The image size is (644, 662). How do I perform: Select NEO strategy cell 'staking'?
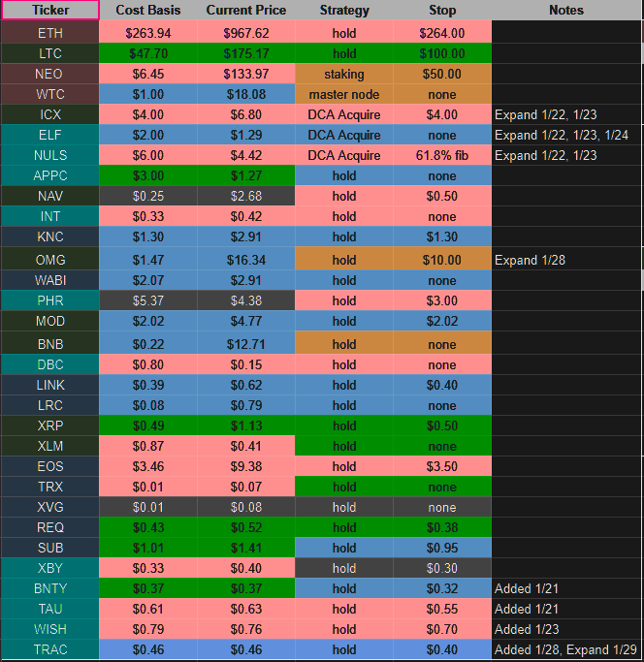coord(344,74)
